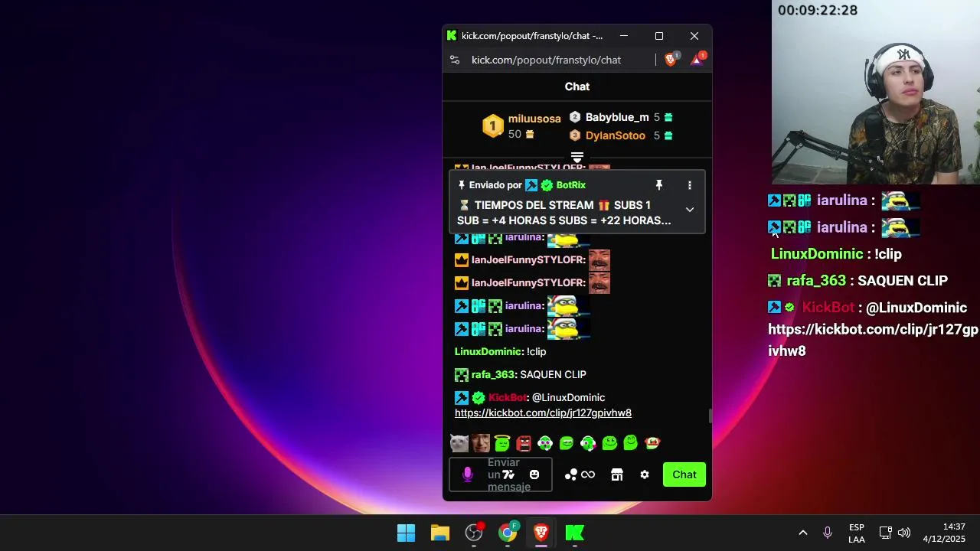Viewport: 980px width, 551px height.
Task: Focus the Enviar un mensaje input field
Action: [501, 474]
